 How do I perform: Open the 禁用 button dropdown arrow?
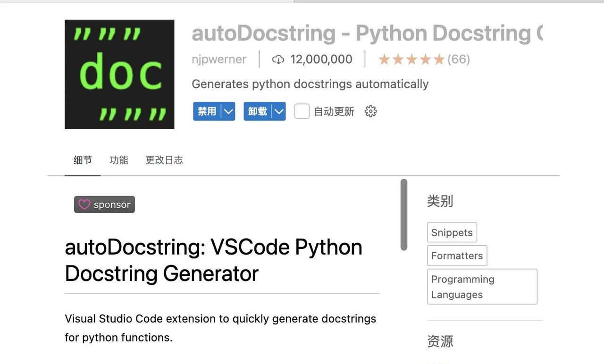click(x=228, y=111)
